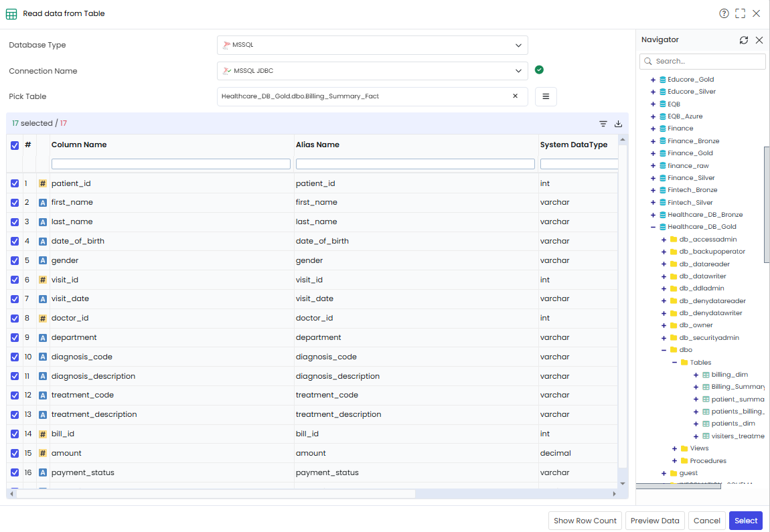Viewport: 770px width, 532px height.
Task: Click the green connection status check icon
Action: [539, 70]
